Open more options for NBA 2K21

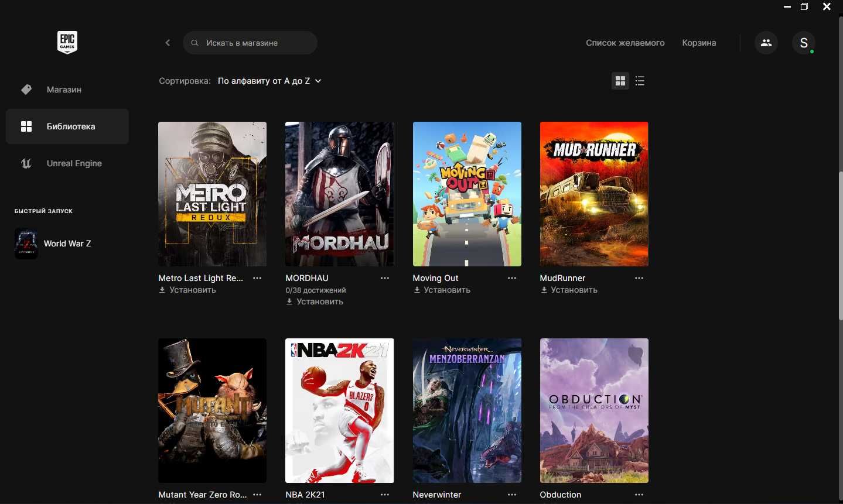[385, 495]
